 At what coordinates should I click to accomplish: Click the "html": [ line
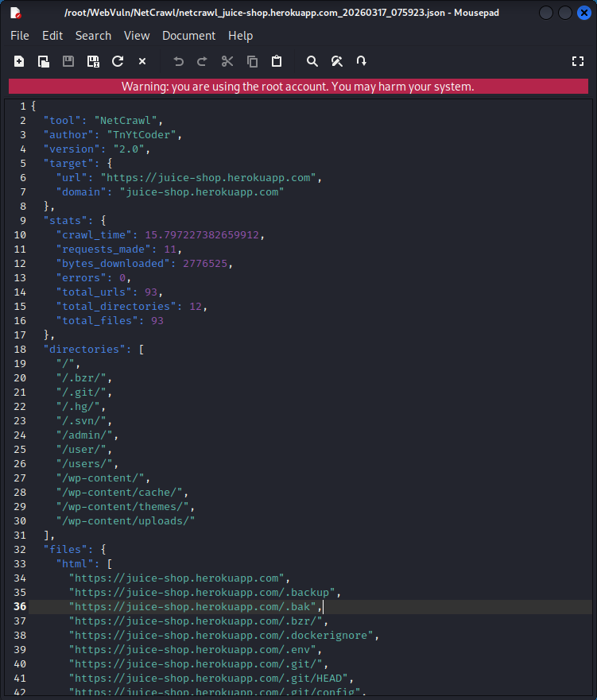[84, 563]
